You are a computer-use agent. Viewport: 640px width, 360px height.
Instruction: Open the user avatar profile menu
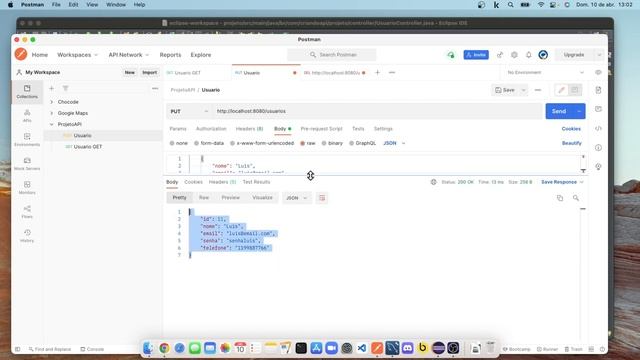click(x=543, y=55)
